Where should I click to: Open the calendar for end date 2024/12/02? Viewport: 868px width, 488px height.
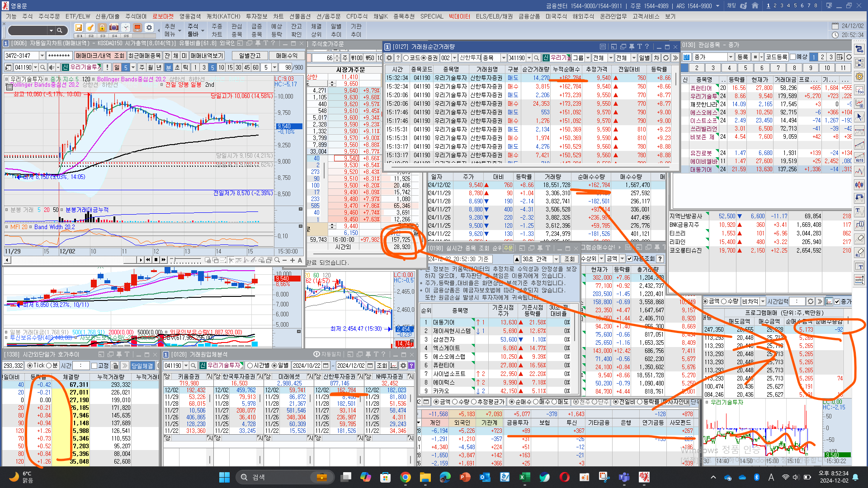pyautogui.click(x=370, y=366)
